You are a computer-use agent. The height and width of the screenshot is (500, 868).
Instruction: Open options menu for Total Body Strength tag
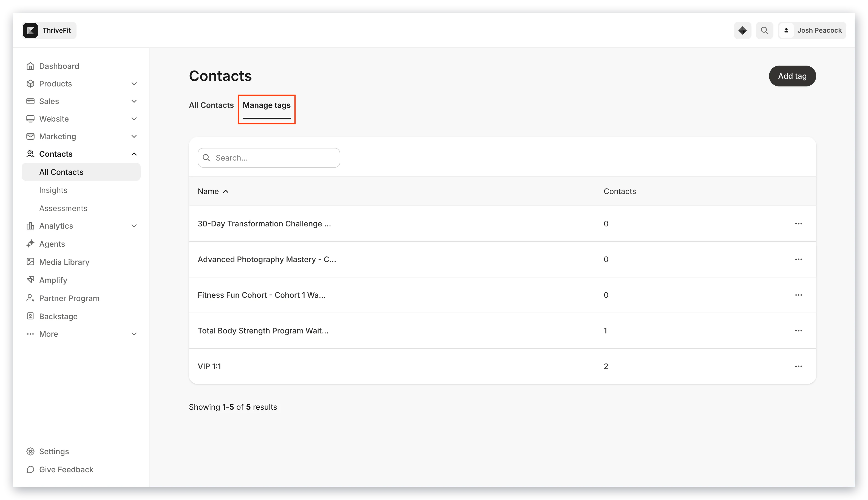click(798, 331)
